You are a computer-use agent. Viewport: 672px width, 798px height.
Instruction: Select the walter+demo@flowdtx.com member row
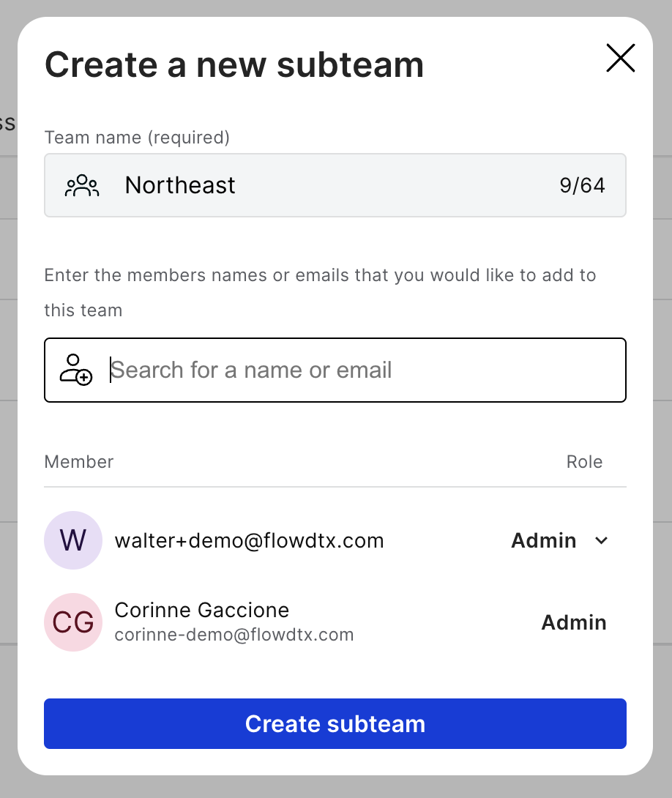335,540
